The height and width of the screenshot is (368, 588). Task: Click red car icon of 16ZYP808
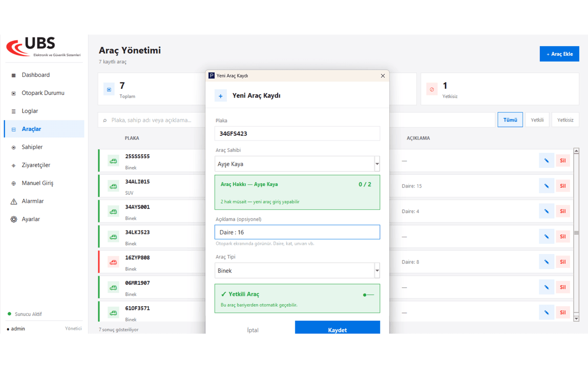point(113,262)
